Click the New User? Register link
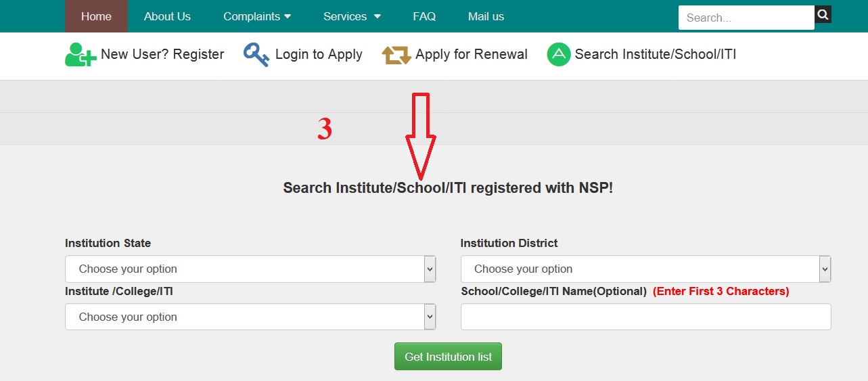This screenshot has width=868, height=381. [x=162, y=55]
